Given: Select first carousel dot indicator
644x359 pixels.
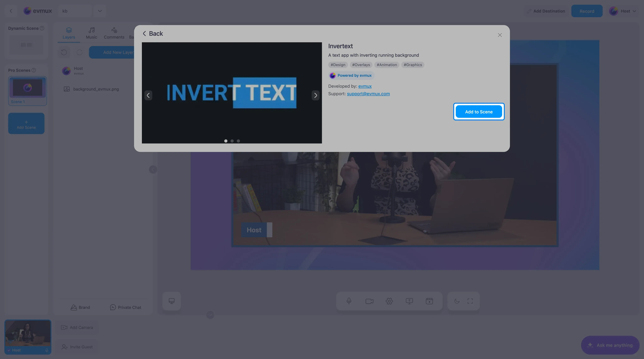Looking at the screenshot, I should coord(226,141).
